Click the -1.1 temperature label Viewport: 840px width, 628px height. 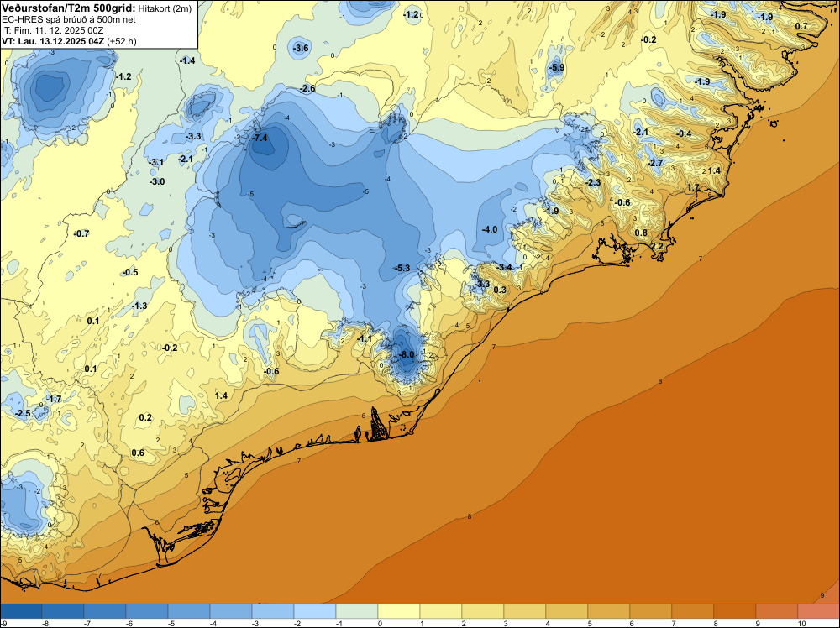365,338
